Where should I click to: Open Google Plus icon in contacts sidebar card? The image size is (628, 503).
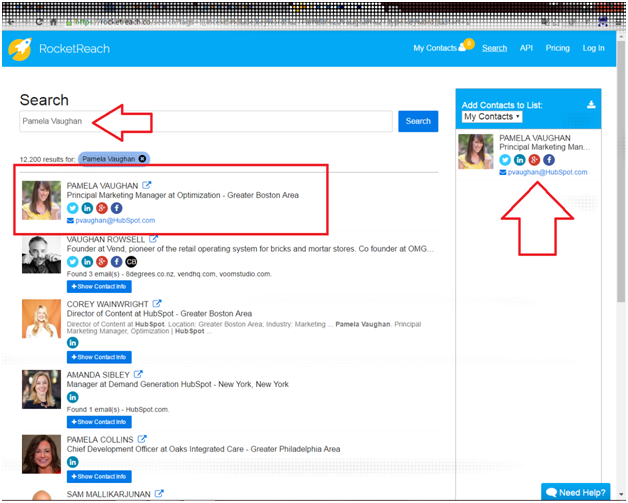coord(534,160)
